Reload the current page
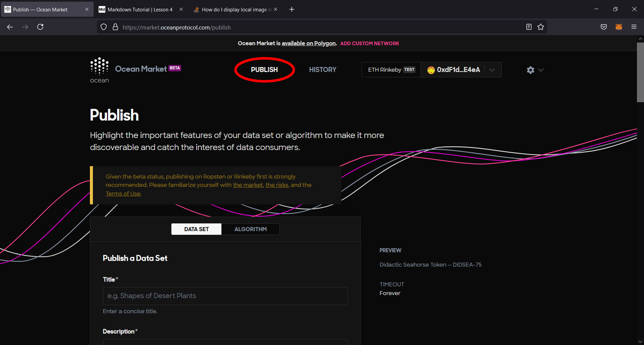This screenshot has width=644, height=345. click(x=40, y=27)
